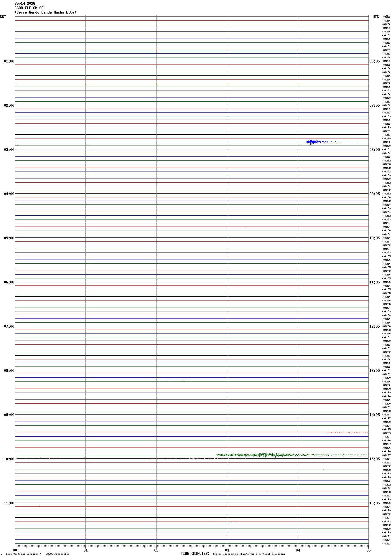Click the 16:05 UTC time label
Viewport: 392px width, 558px height.
375,503
